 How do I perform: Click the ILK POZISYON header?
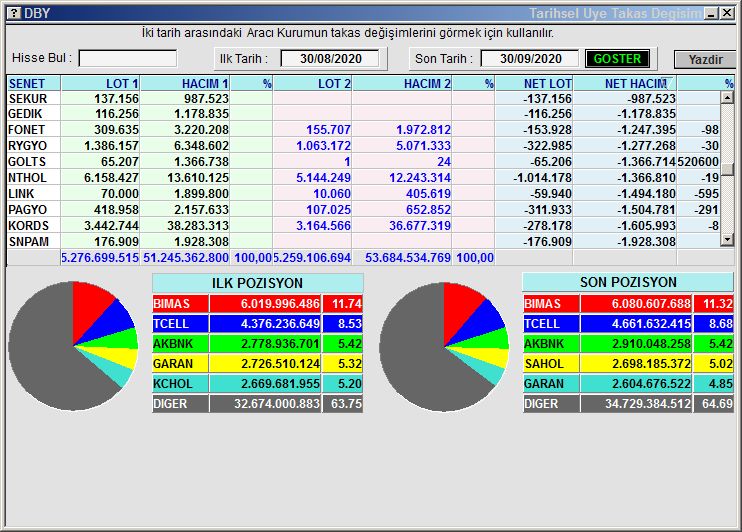(x=257, y=283)
